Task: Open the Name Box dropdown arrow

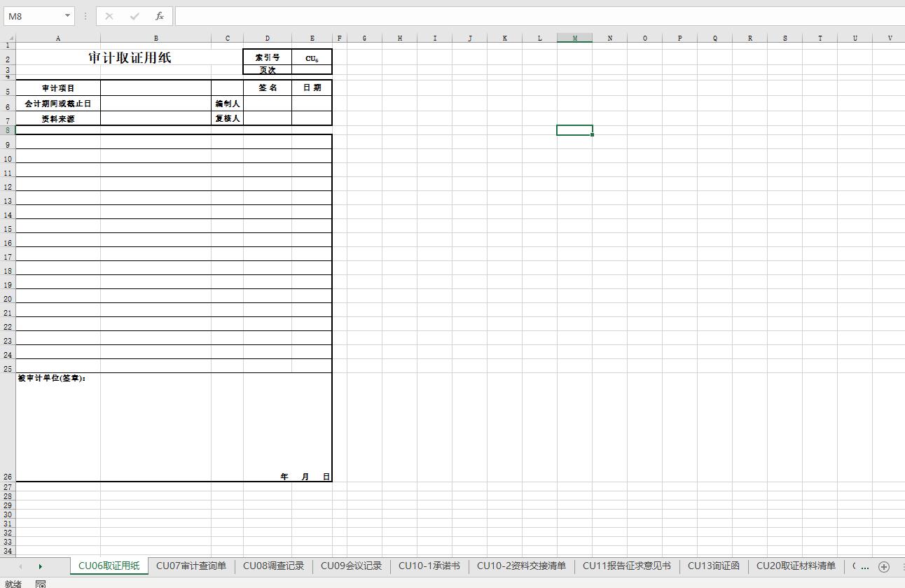Action: pyautogui.click(x=67, y=16)
